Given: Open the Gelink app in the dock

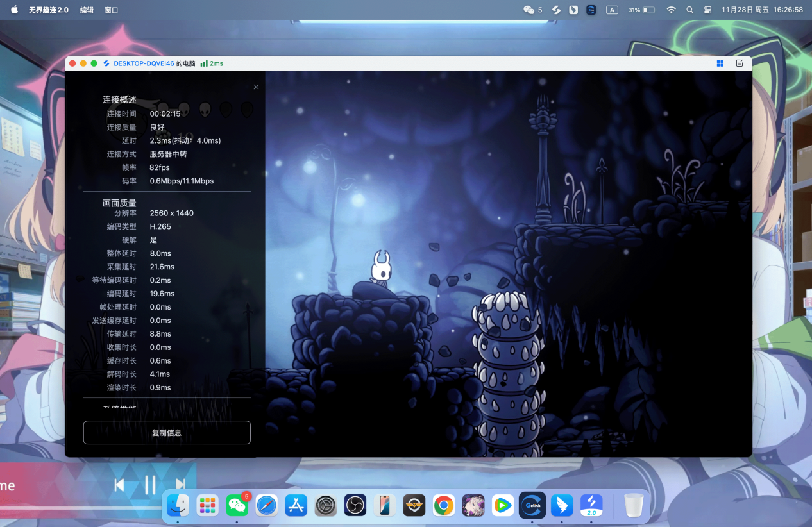Looking at the screenshot, I should 532,506.
